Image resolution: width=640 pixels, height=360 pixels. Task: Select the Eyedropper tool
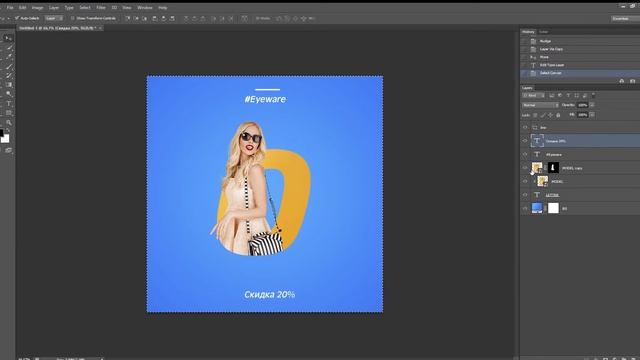tap(9, 56)
